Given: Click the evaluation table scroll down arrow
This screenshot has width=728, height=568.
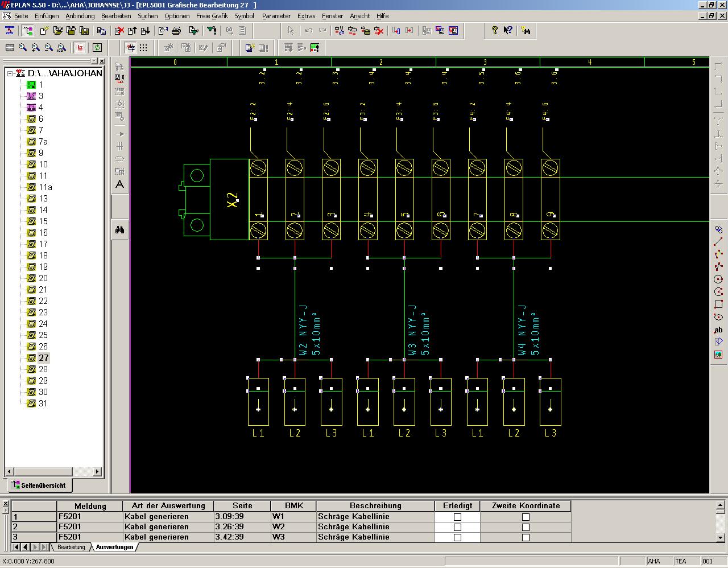Looking at the screenshot, I should coord(721,538).
